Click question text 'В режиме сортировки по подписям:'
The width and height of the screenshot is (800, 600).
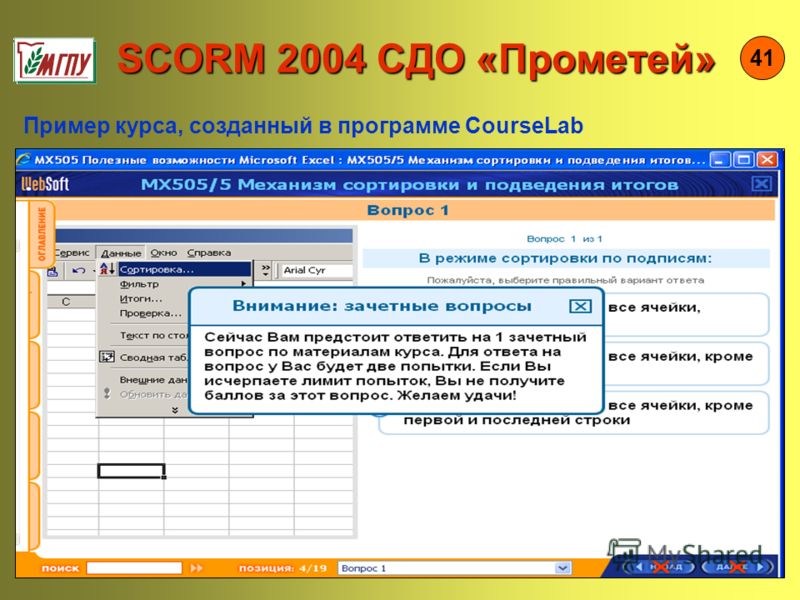click(565, 258)
